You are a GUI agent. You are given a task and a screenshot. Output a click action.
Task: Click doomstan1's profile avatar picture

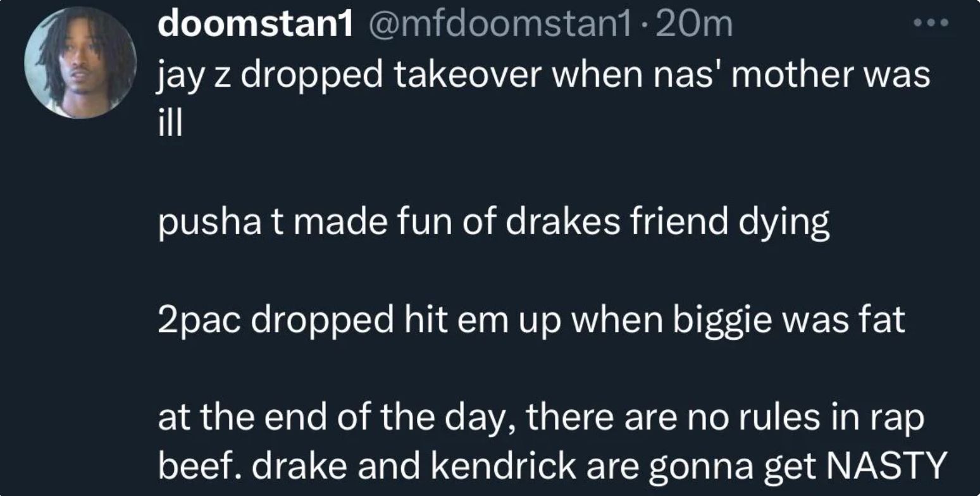(x=80, y=63)
